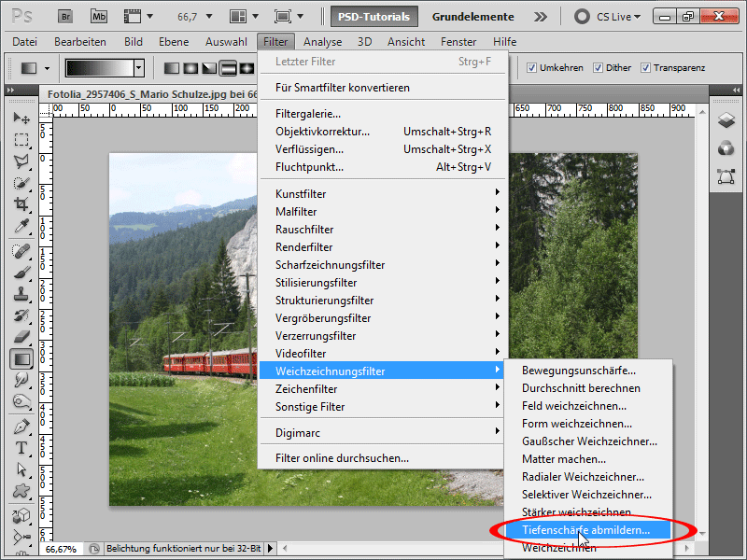The height and width of the screenshot is (560, 747).
Task: Launch Adobe Bridge from the Br icon
Action: (65, 17)
